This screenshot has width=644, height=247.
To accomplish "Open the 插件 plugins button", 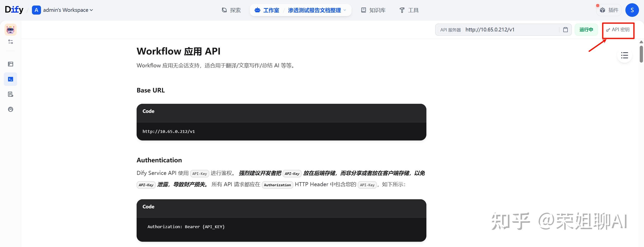I will (x=609, y=10).
